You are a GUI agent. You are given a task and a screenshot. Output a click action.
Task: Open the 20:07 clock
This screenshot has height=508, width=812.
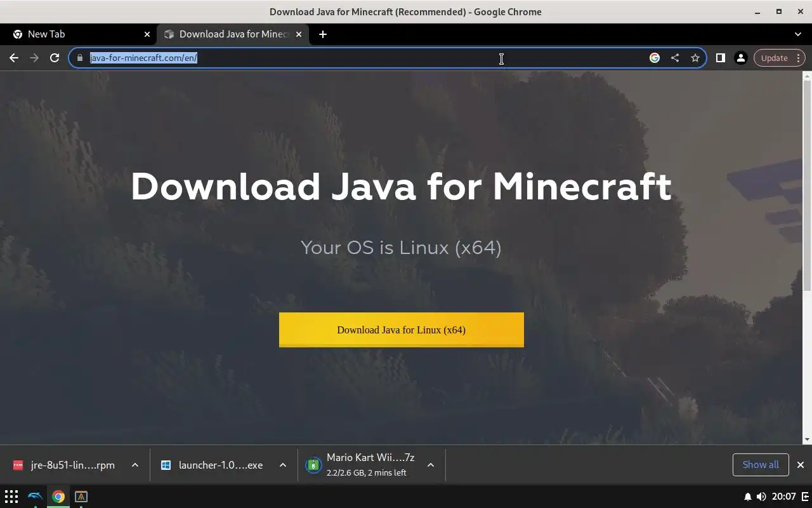pyautogui.click(x=784, y=497)
